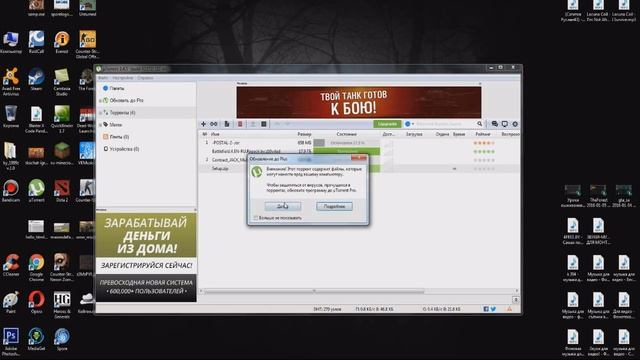Image resolution: width=640 pixels, height=360 pixels.
Task: Click the Battlefield torrent star rating
Action: coord(484,152)
